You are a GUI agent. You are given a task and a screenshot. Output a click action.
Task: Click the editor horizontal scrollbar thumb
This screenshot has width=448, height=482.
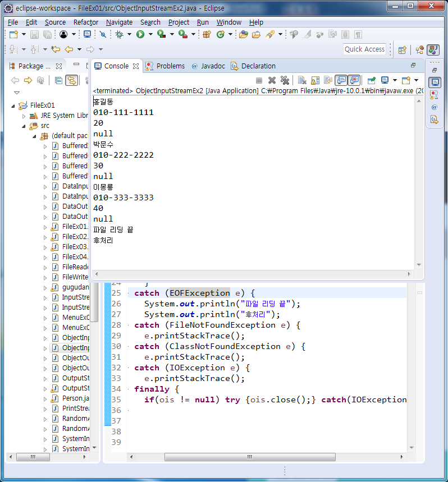tap(250, 457)
